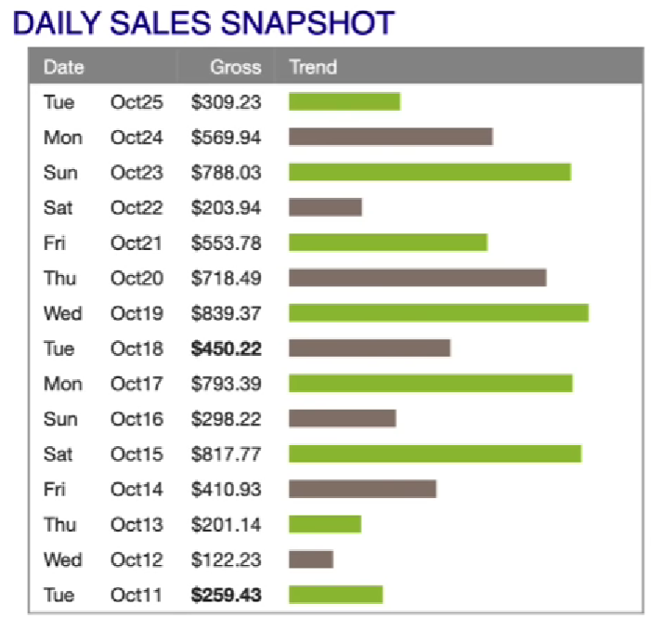
Task: Click the Trend column header
Action: point(313,67)
